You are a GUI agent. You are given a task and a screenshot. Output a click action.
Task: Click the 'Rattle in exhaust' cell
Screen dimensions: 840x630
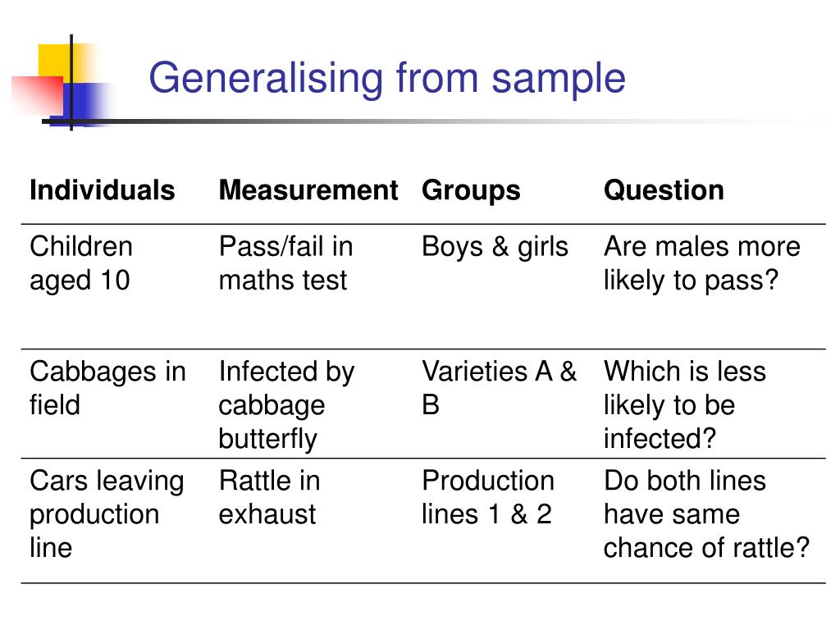pyautogui.click(x=269, y=497)
